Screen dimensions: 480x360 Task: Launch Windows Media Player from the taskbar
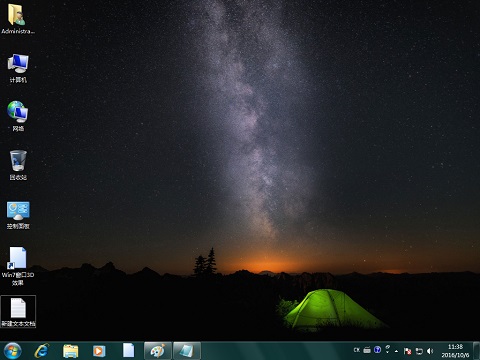coord(99,351)
